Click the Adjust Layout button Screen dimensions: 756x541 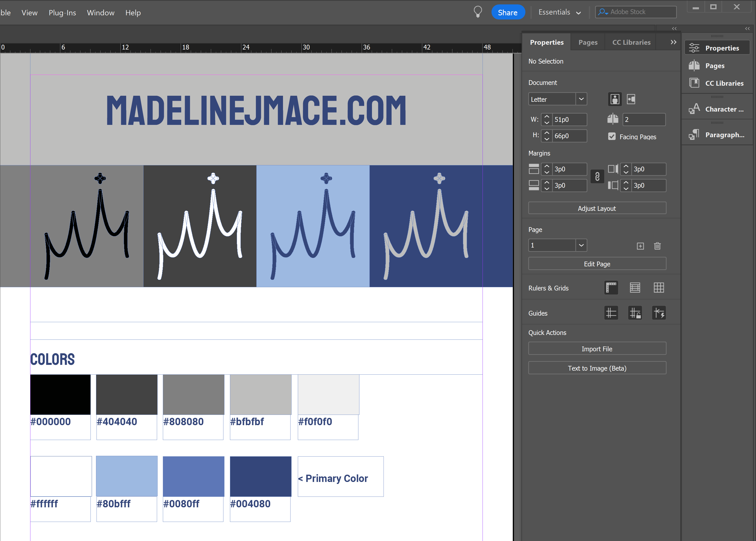(x=597, y=208)
